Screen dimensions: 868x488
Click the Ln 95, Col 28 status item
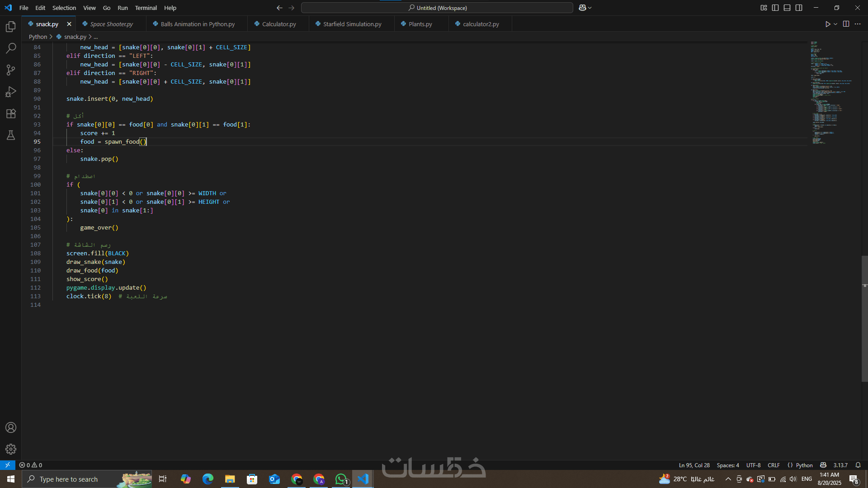[x=694, y=465]
